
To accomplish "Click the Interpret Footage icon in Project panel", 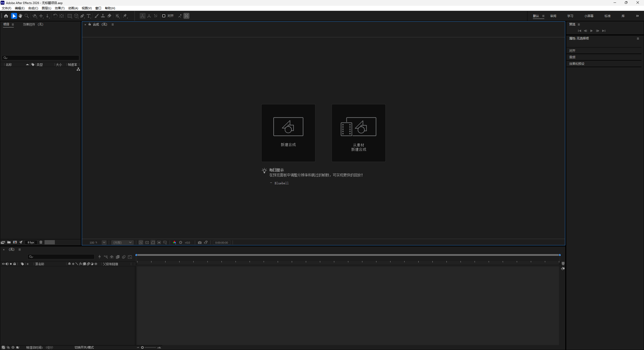I will pyautogui.click(x=3, y=242).
